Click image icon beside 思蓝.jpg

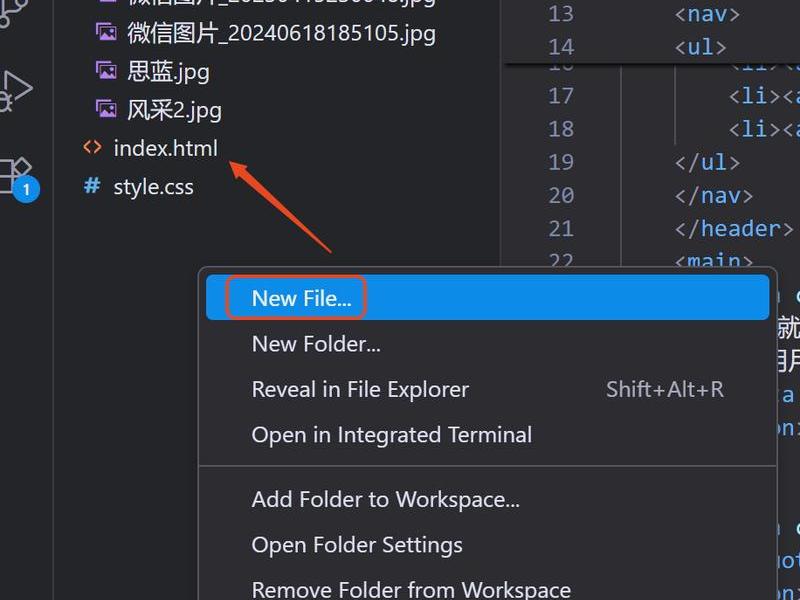[106, 69]
